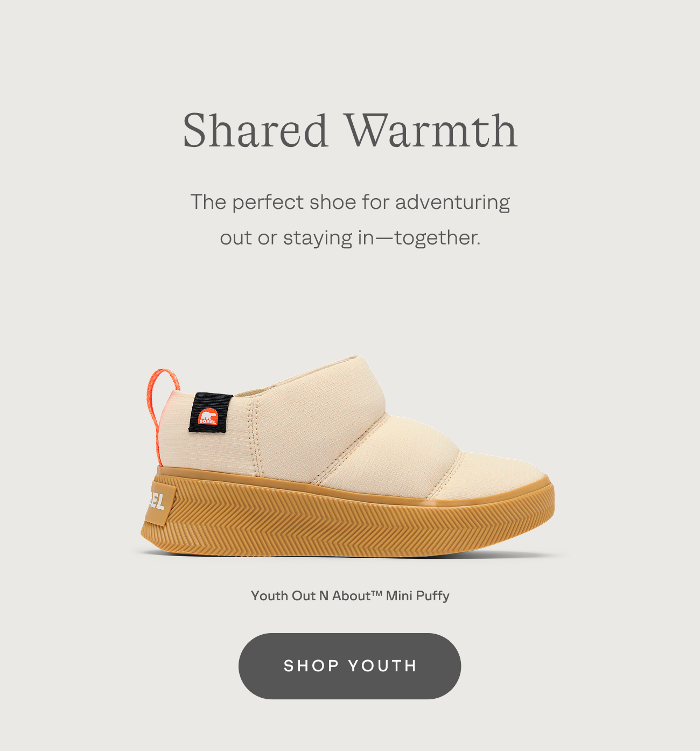The image size is (700, 751).
Task: Click the SHOP YOUTH button
Action: [x=349, y=666]
